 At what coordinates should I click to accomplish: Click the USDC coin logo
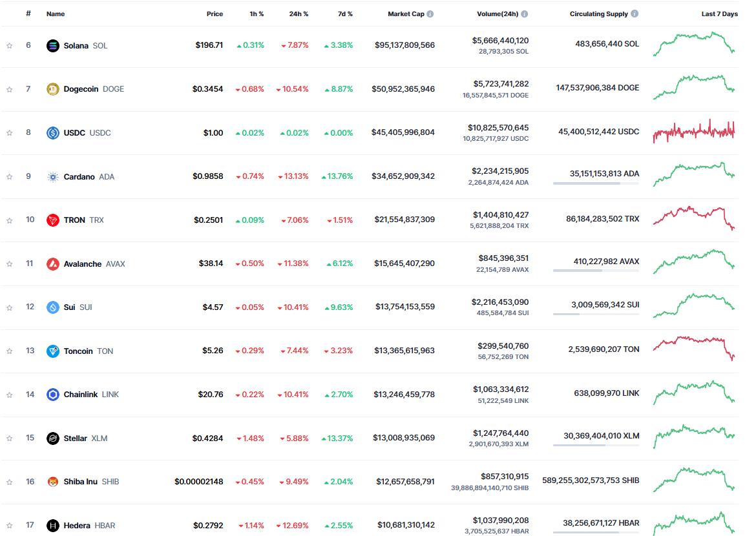click(x=53, y=133)
